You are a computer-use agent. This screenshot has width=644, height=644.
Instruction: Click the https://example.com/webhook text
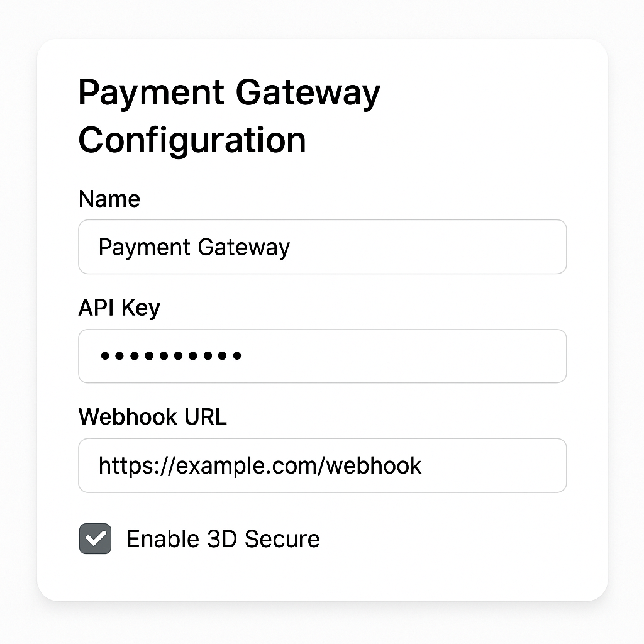pyautogui.click(x=260, y=466)
